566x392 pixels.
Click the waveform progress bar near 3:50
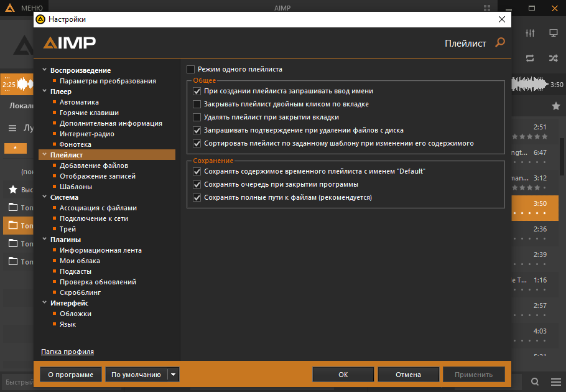tap(529, 85)
